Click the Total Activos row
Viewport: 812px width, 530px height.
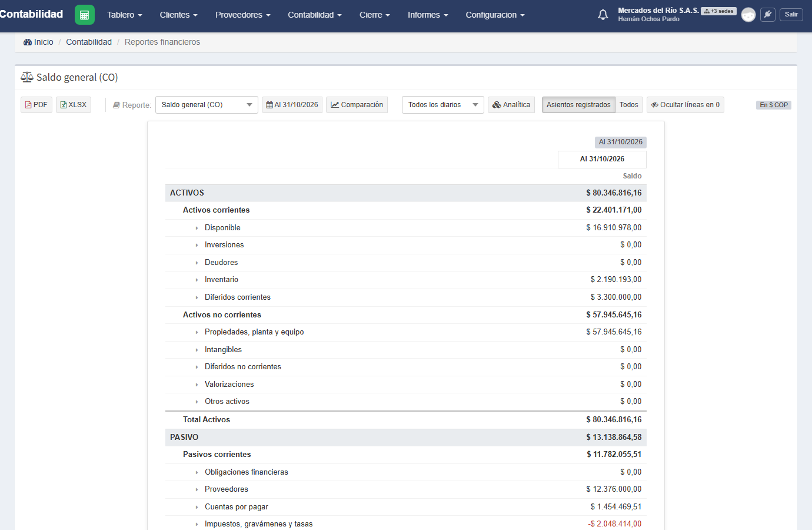406,420
